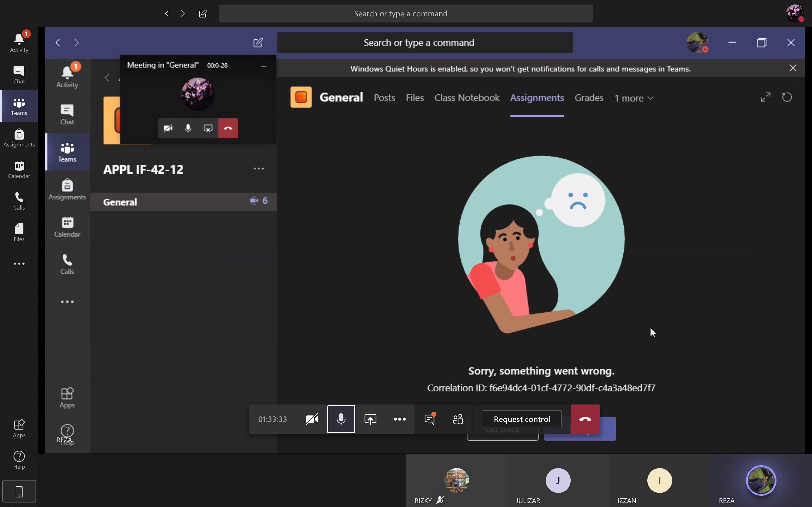Open more actions ellipsis in meeting toolbar
The width and height of the screenshot is (812, 507).
pyautogui.click(x=399, y=419)
